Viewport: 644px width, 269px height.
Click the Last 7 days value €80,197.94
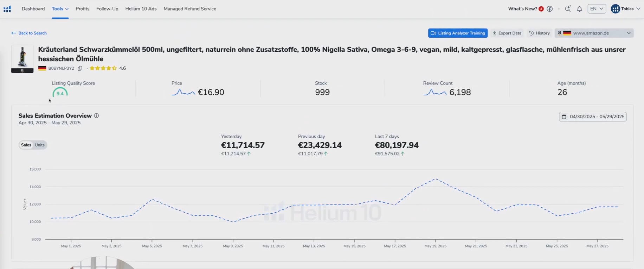tap(397, 145)
